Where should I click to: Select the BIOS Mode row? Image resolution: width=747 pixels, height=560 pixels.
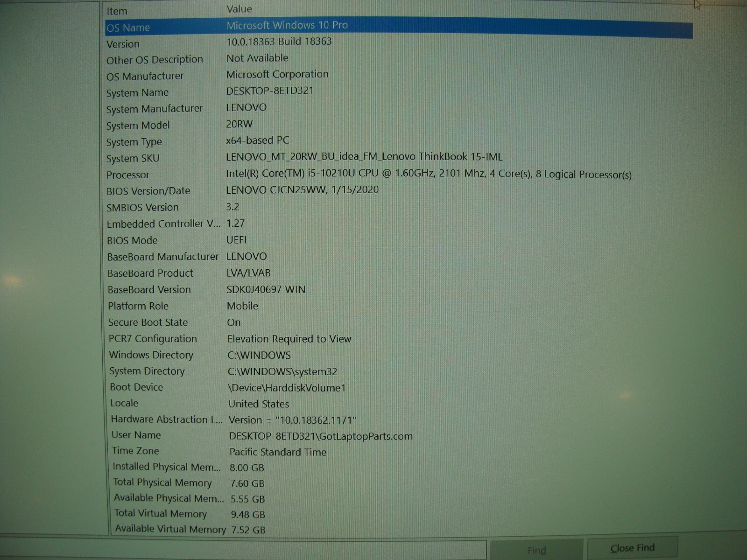tap(399, 240)
